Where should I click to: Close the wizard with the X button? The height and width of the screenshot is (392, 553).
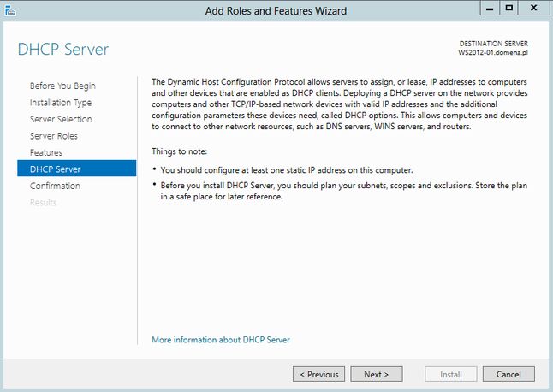pyautogui.click(x=533, y=9)
